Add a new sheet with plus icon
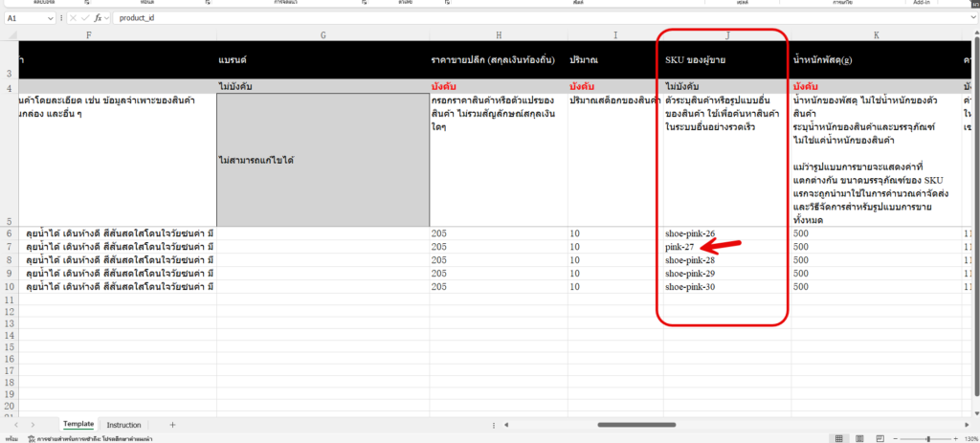 172,424
